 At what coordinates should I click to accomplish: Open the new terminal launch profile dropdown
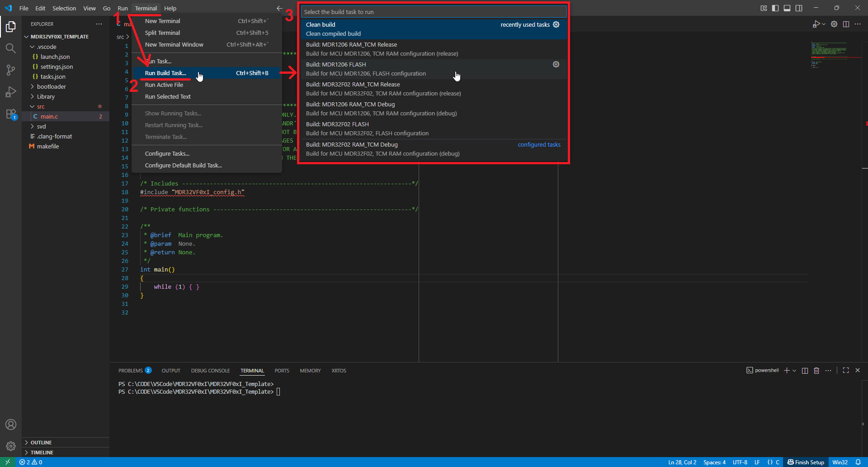[x=794, y=371]
